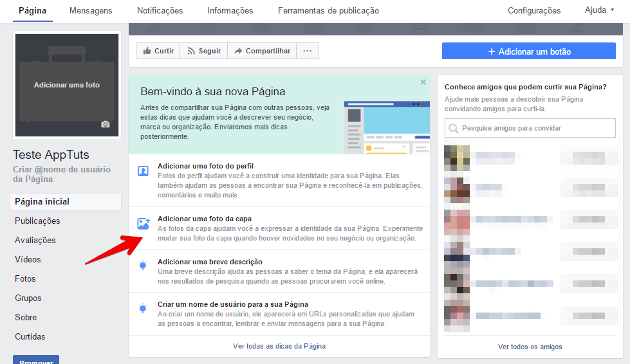Click Adicionar uma breve descrição heading

[x=210, y=262]
